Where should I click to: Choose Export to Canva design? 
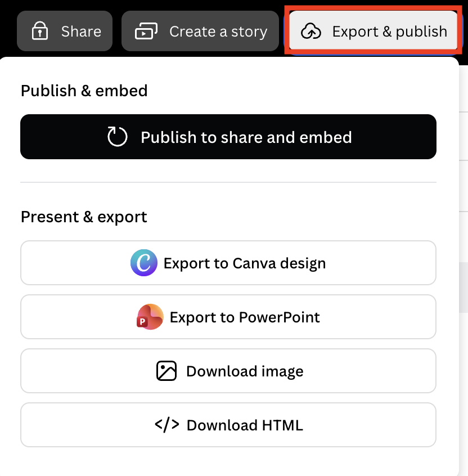[x=228, y=263]
